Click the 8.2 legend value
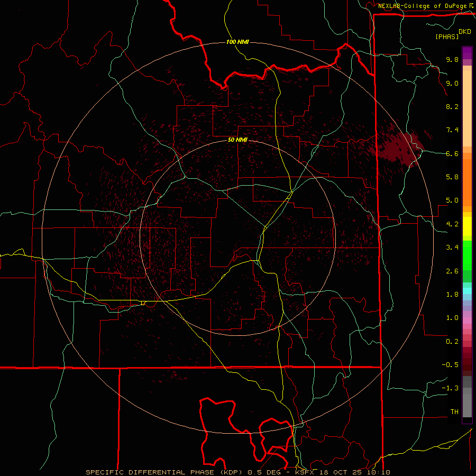Image resolution: width=476 pixels, height=476 pixels. [x=452, y=106]
